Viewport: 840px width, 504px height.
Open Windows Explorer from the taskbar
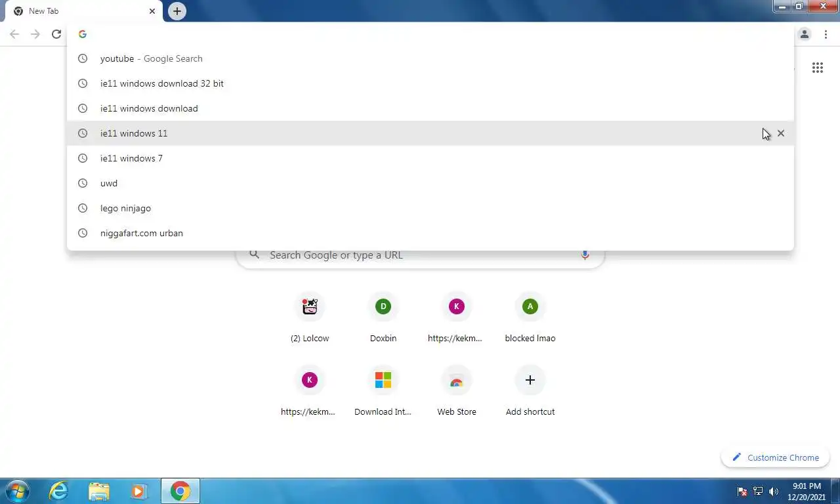99,491
